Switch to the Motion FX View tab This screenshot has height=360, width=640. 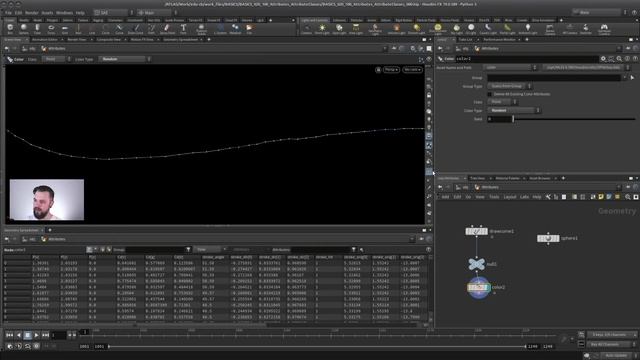point(142,40)
